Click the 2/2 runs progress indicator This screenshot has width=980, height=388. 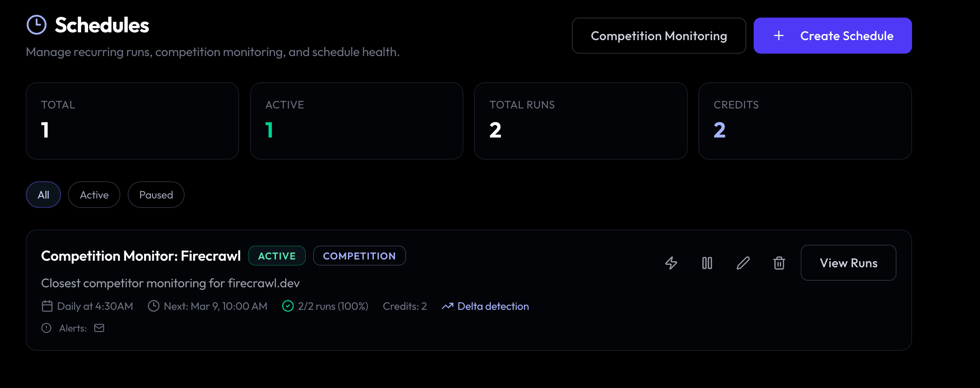333,306
